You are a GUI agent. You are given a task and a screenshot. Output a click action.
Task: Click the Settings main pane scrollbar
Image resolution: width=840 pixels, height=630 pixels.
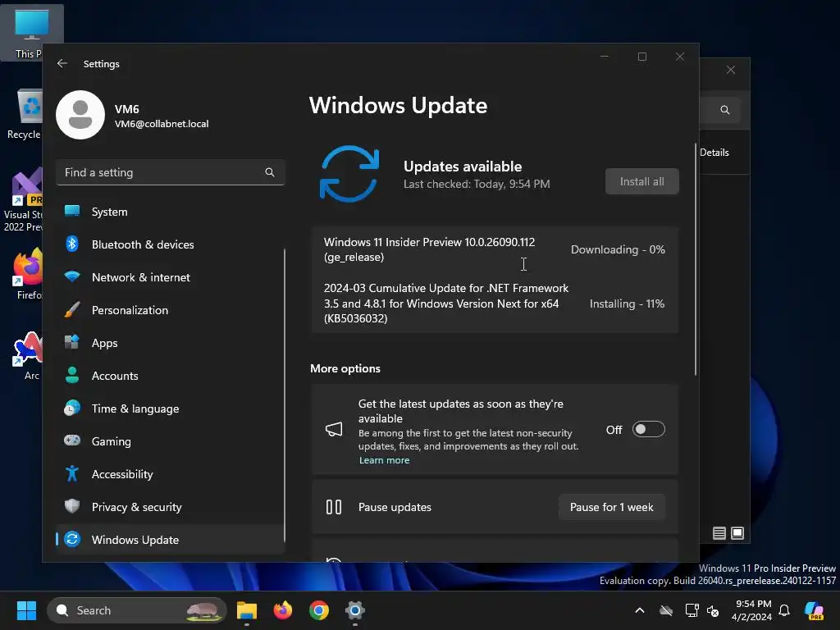pos(696,259)
